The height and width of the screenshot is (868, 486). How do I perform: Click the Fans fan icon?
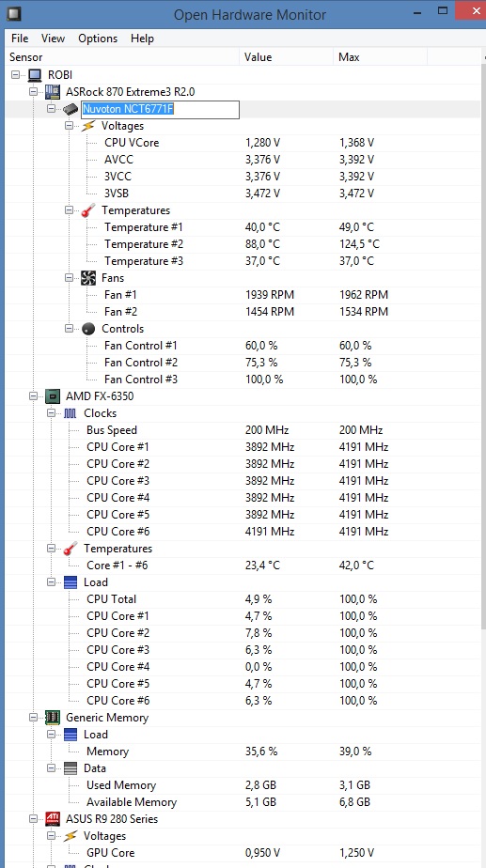click(x=88, y=278)
